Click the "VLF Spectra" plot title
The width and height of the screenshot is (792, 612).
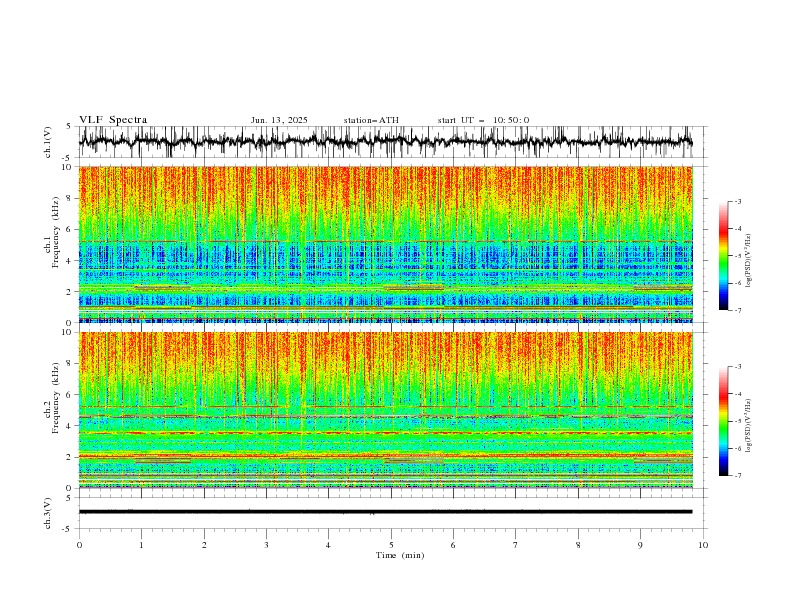coord(113,120)
